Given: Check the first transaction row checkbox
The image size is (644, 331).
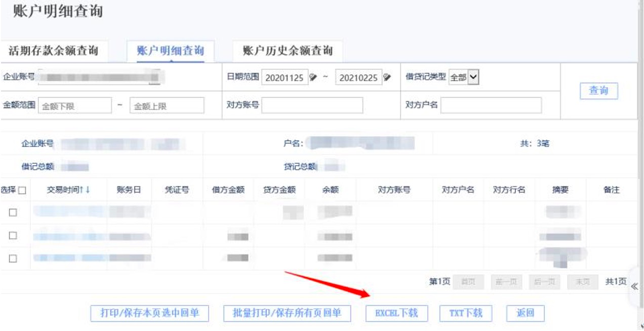Looking at the screenshot, I should coord(13,212).
